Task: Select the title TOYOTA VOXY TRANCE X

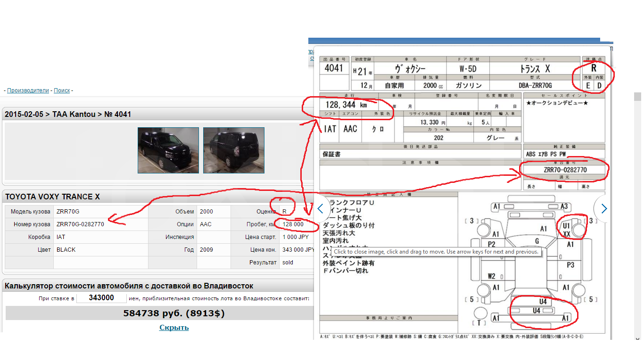Action: (53, 197)
